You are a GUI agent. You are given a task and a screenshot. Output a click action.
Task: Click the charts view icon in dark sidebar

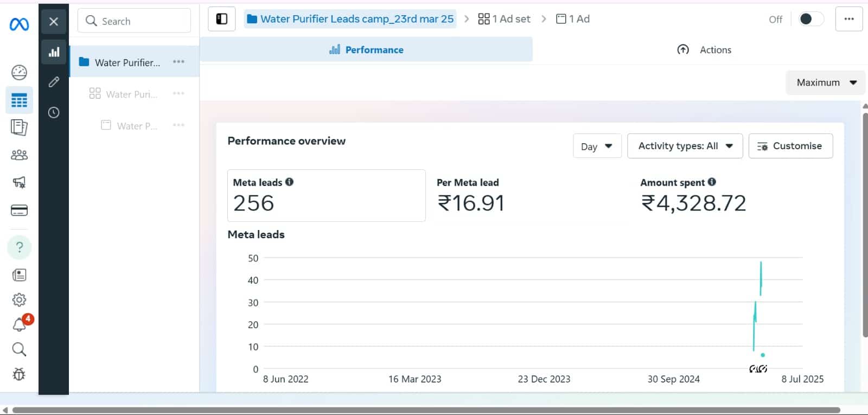tap(54, 52)
